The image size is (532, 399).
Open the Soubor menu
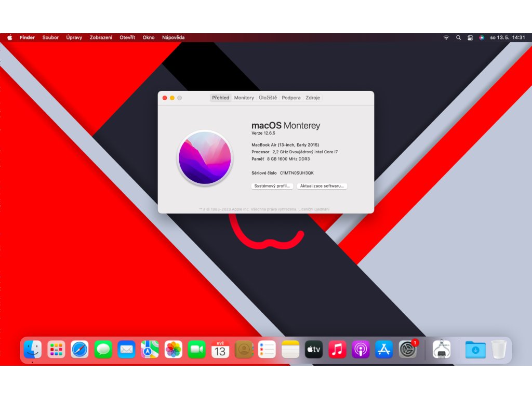click(50, 37)
